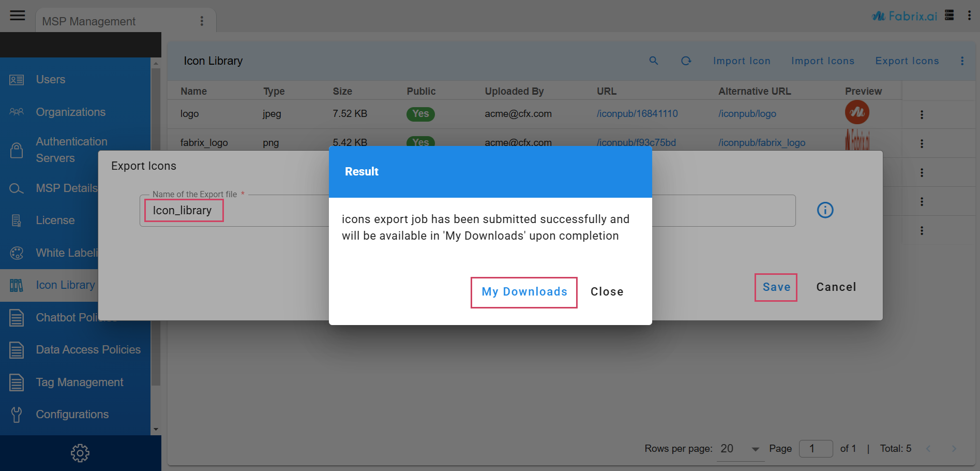Screen dimensions: 980x471
Task: Open the hamburger navigation menu
Action: pyautogui.click(x=18, y=16)
